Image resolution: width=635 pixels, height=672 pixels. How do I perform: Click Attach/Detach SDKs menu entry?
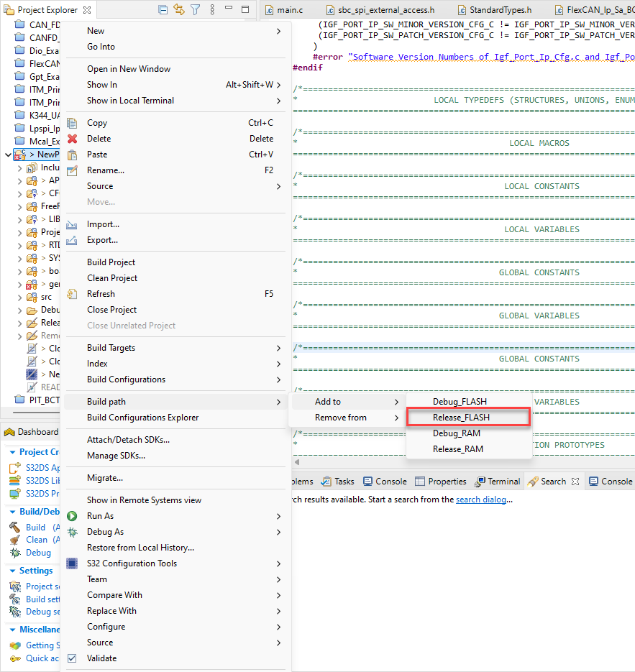click(x=175, y=440)
